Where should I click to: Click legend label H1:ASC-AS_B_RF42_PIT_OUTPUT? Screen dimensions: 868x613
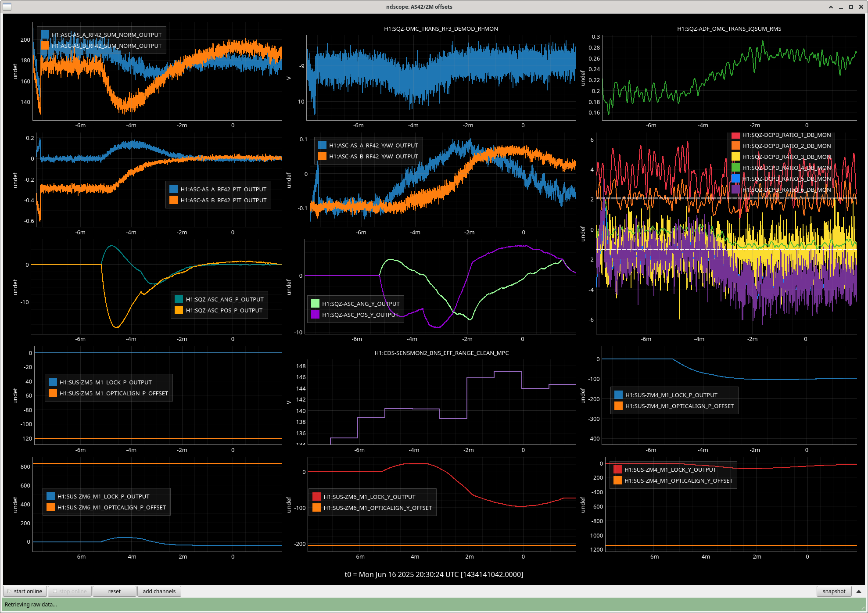pyautogui.click(x=224, y=200)
